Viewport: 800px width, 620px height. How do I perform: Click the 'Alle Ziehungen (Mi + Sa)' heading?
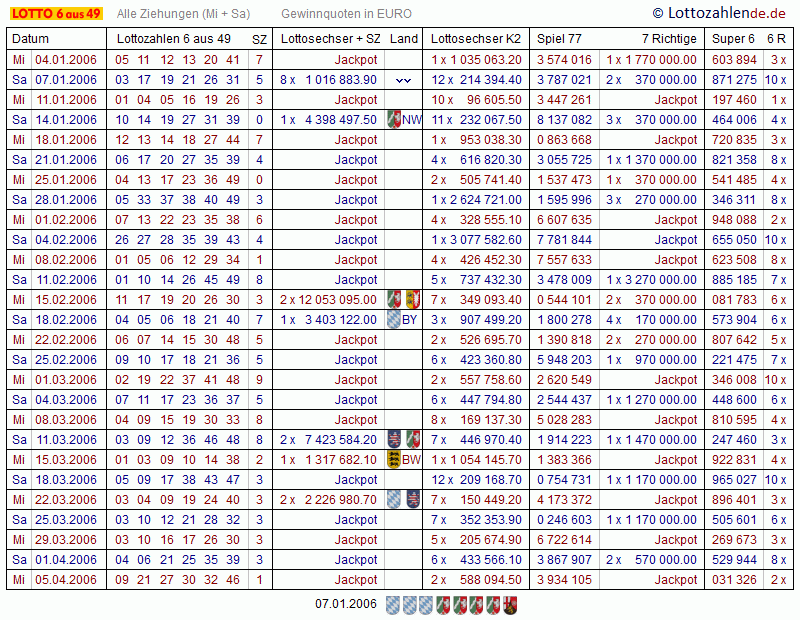pyautogui.click(x=183, y=14)
